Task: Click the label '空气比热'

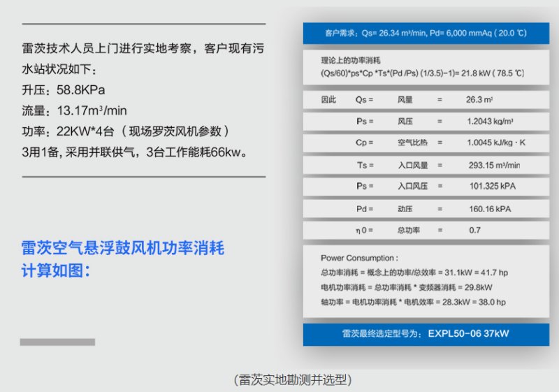Action: pyautogui.click(x=412, y=143)
